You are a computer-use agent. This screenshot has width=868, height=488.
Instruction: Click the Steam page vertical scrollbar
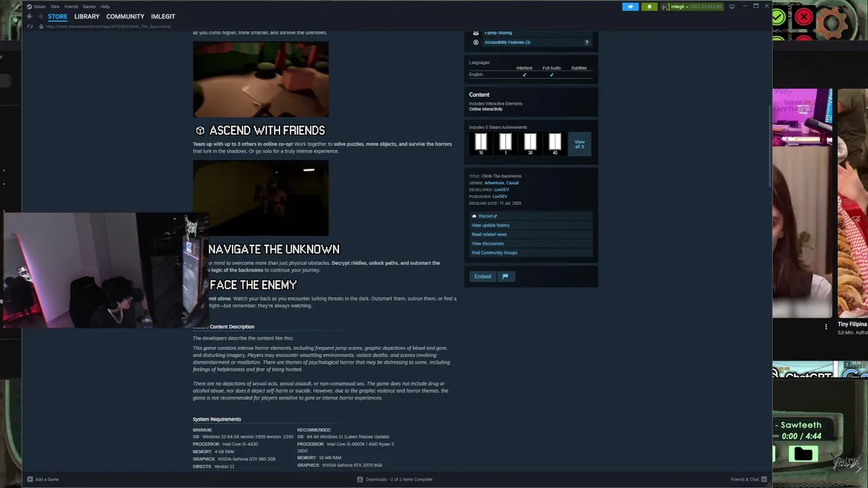point(770,146)
